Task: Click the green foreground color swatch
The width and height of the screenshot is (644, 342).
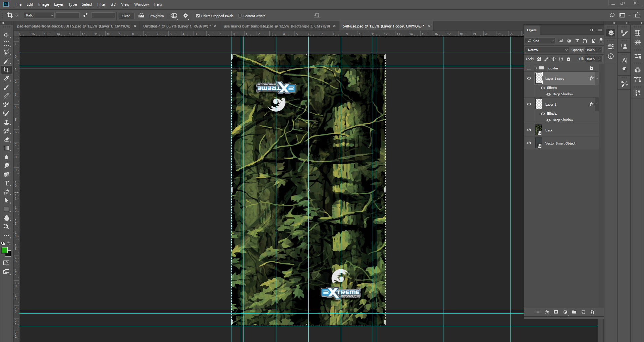Action: (x=4, y=250)
